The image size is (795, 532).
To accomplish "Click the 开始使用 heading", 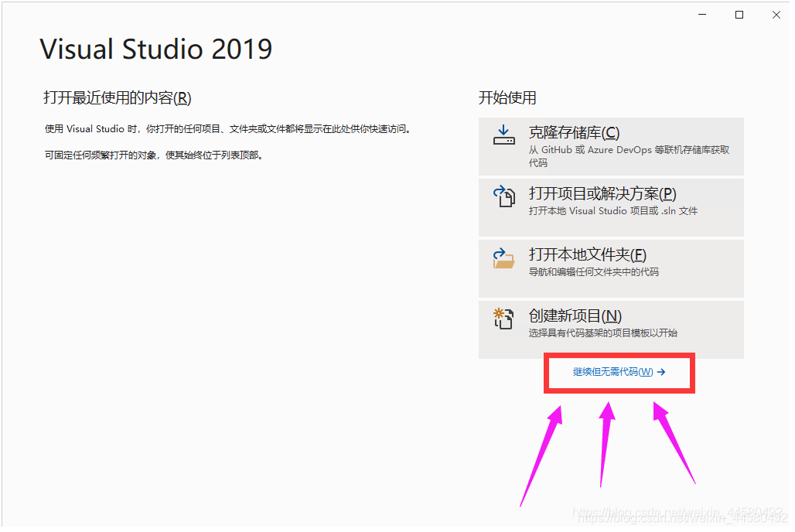I will click(507, 97).
